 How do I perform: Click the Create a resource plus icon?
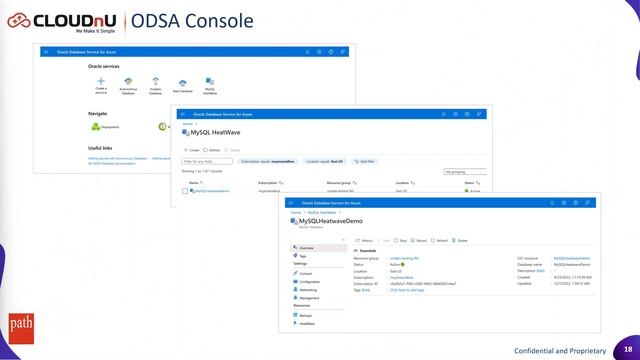click(x=101, y=81)
